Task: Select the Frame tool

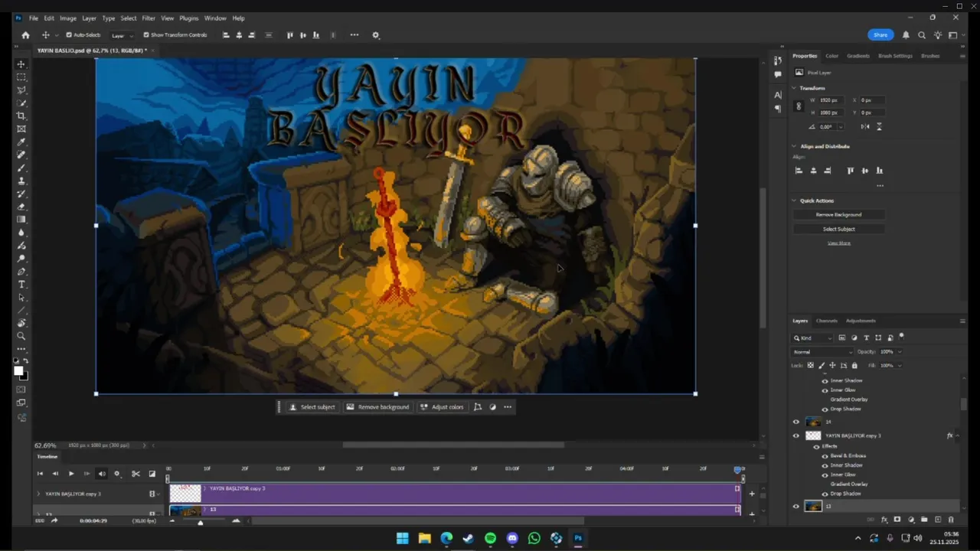Action: click(21, 129)
